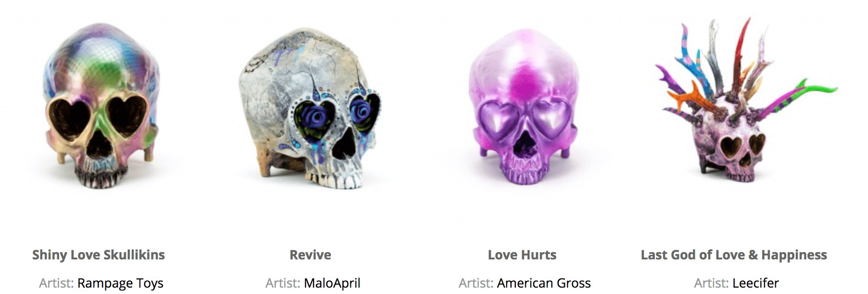Open artist MaloApril link
This screenshot has width=868, height=294.
[332, 283]
